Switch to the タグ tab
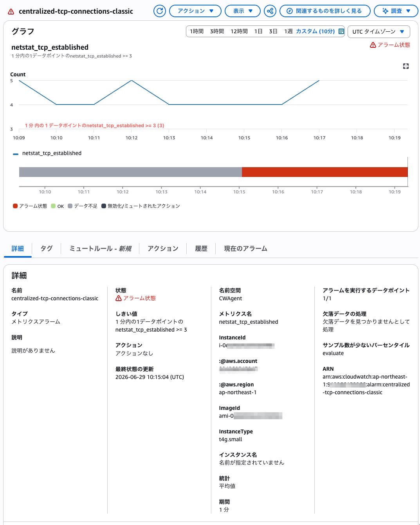The height and width of the screenshot is (525, 420). point(47,249)
